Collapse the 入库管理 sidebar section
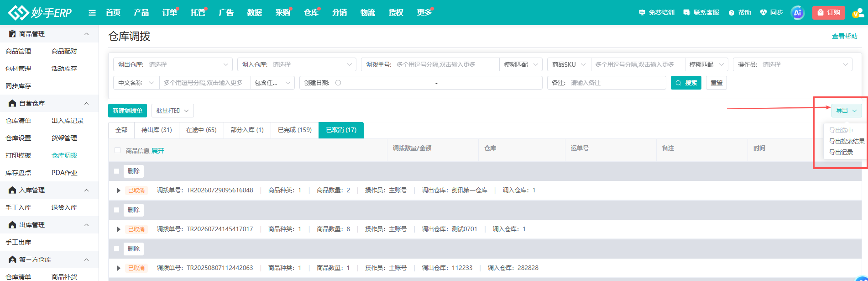Viewport: 868px width, 281px height. (x=86, y=190)
